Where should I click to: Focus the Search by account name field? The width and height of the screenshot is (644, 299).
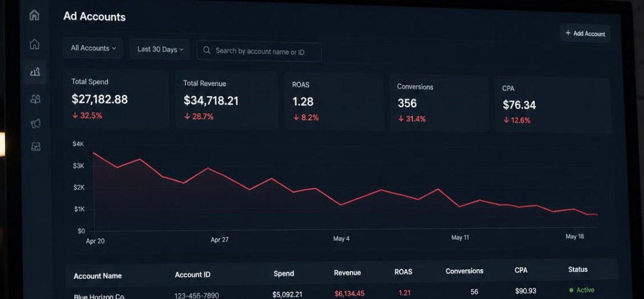coord(259,51)
